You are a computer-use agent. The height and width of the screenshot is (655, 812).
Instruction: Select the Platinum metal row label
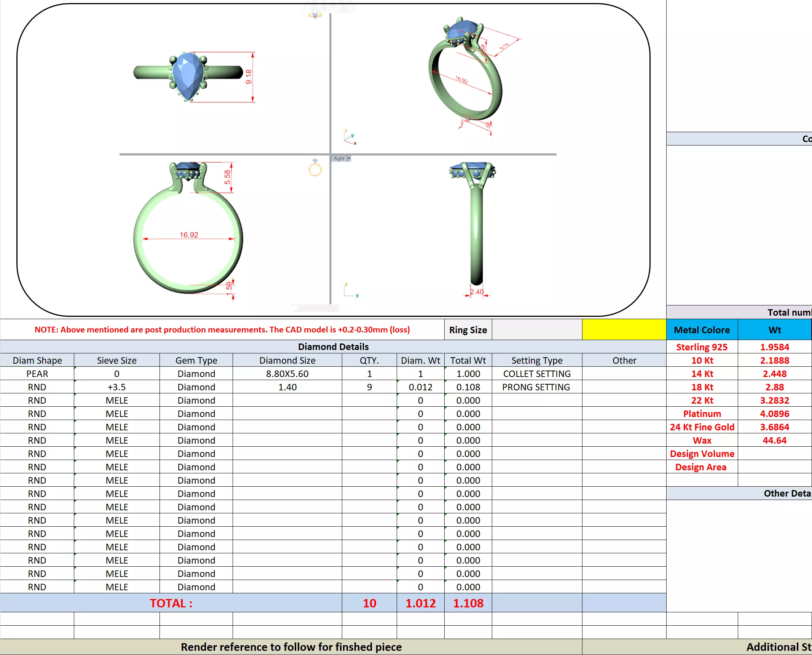tap(702, 414)
